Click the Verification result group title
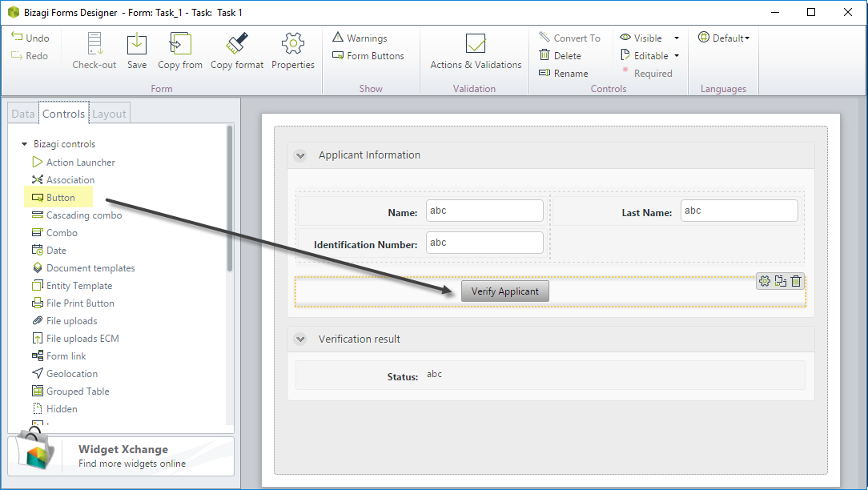This screenshot has width=868, height=490. 360,339
